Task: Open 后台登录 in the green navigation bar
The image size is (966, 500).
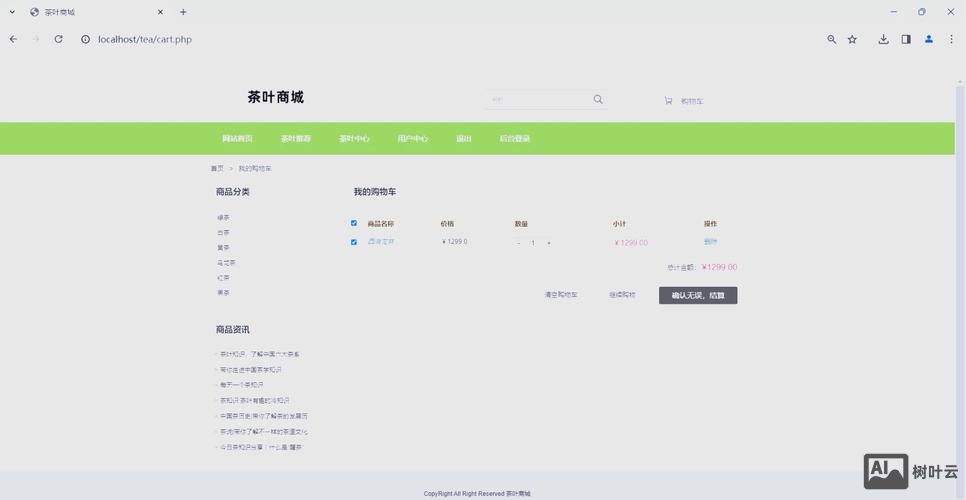Action: click(514, 139)
